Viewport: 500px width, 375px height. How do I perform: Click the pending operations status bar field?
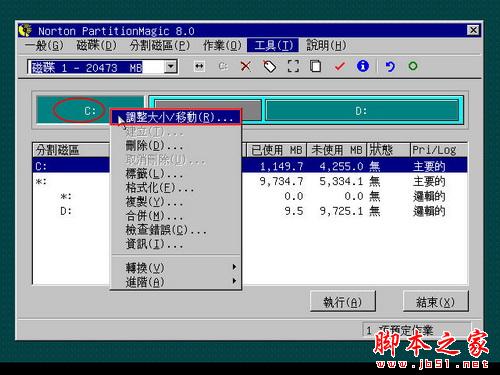[417, 330]
